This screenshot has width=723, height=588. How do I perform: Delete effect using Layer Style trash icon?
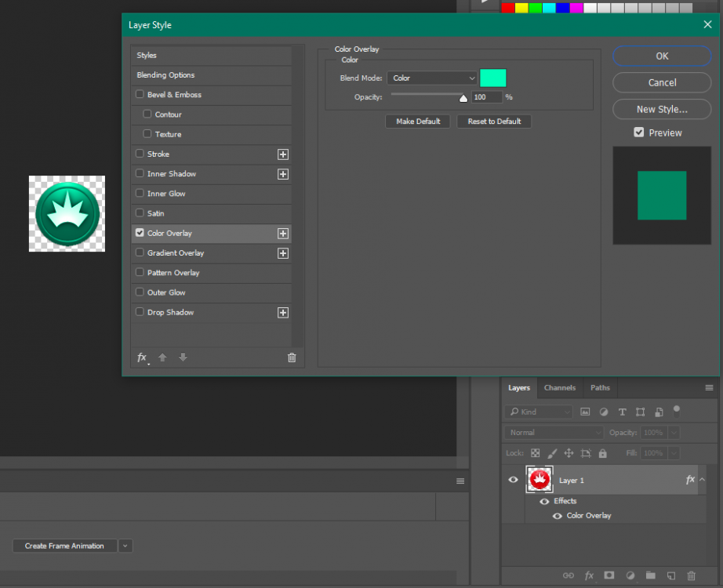click(292, 358)
